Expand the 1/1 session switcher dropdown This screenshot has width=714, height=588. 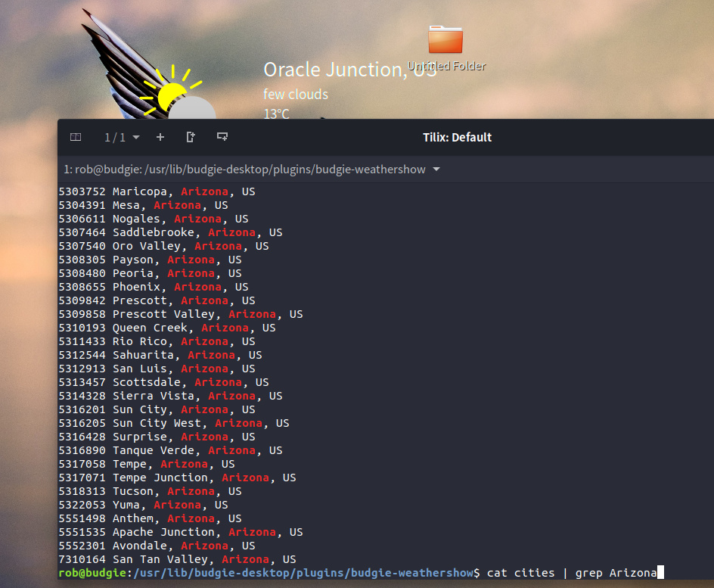pos(122,137)
